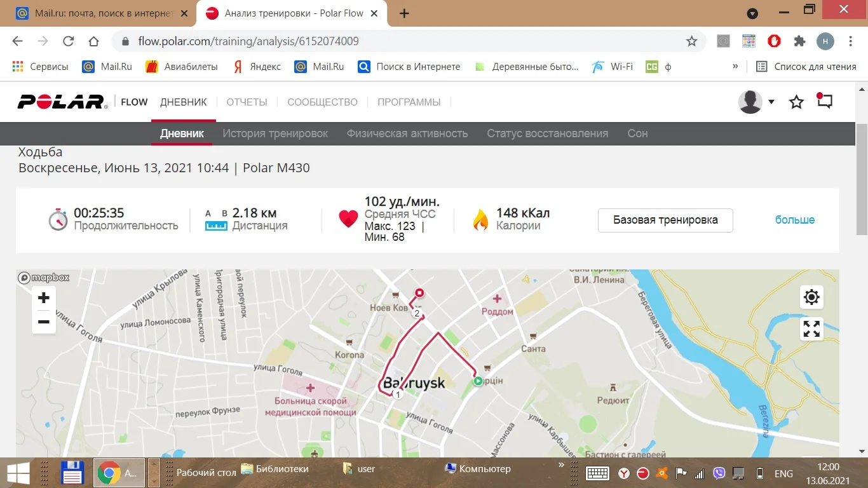Click the address bar URL field
Screen dimensions: 868x488
(x=407, y=41)
